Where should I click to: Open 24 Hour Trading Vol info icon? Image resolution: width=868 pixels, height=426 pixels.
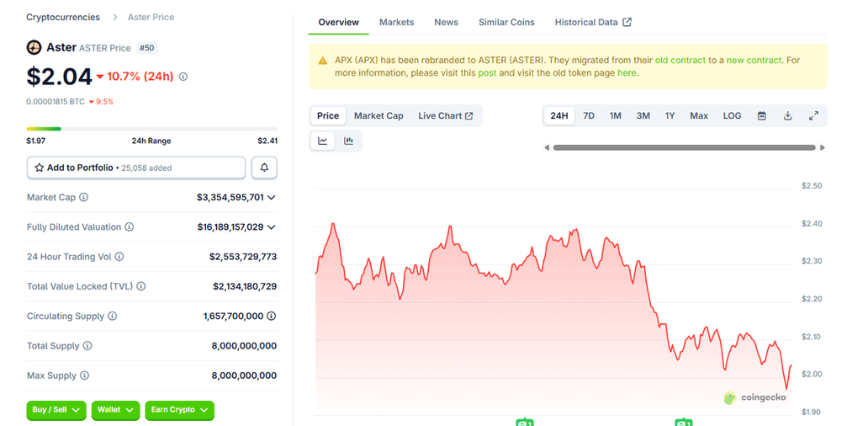pos(119,257)
